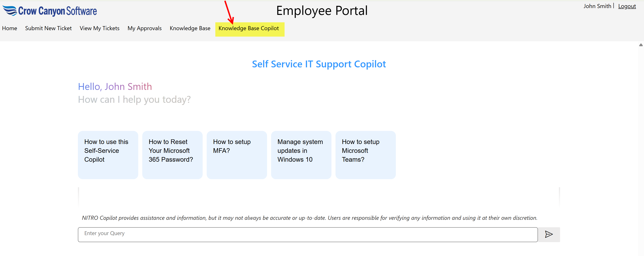Click the send query arrow icon
Screen dimensions: 644x256
pos(549,234)
